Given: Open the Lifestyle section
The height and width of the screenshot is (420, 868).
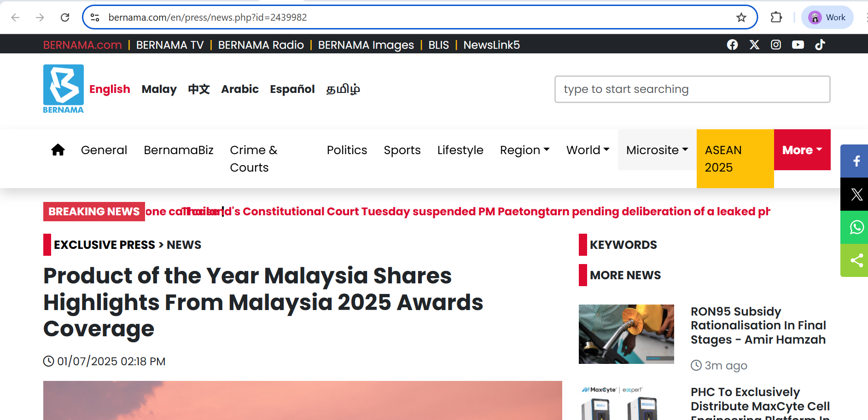Looking at the screenshot, I should [460, 150].
